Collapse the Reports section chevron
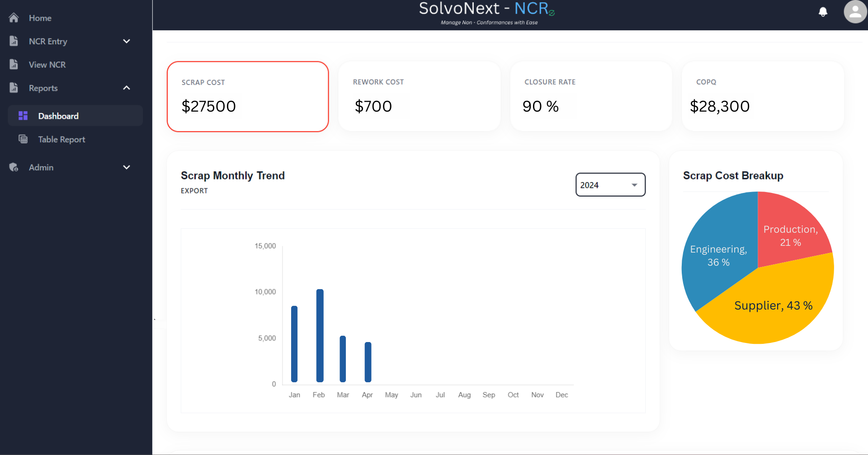 pos(127,88)
